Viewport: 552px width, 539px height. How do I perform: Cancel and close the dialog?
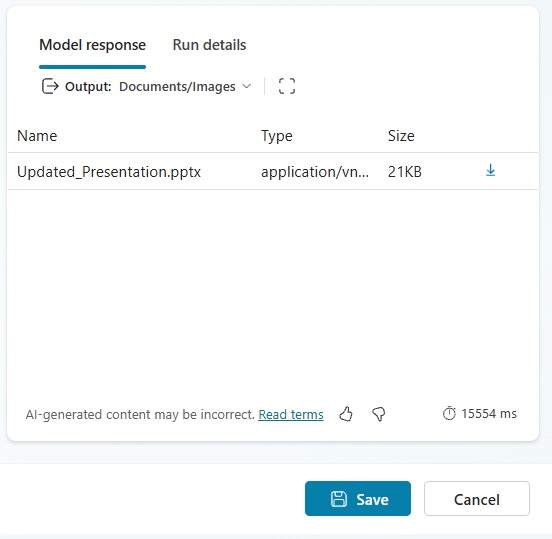[x=477, y=499]
